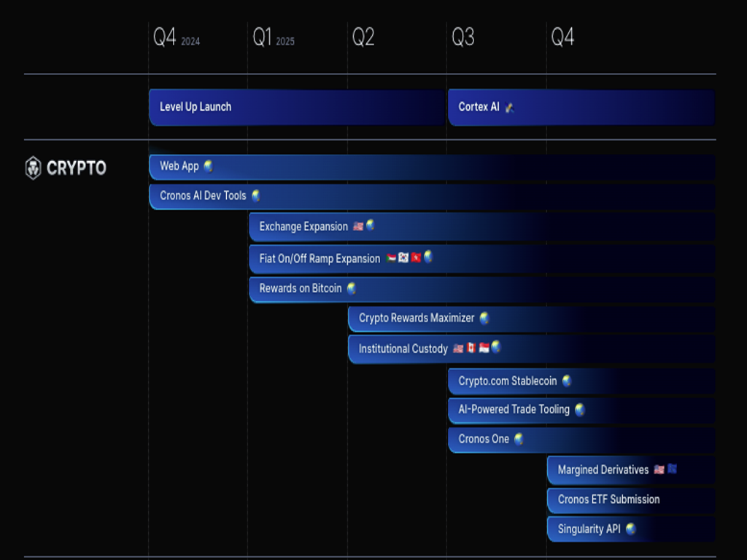
Task: Select the Q1 2025 column header
Action: tap(274, 37)
